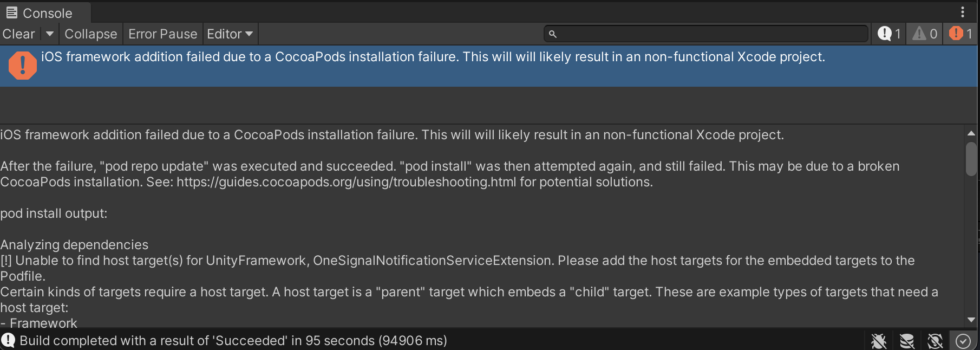Expand the Clear options dropdown arrow
Screen dimensions: 980x350
(50, 34)
